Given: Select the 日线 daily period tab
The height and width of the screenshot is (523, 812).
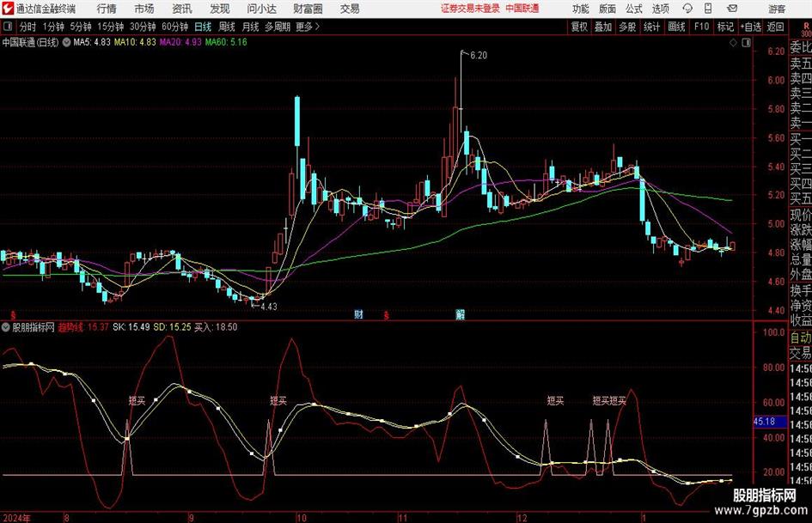Looking at the screenshot, I should 203,27.
